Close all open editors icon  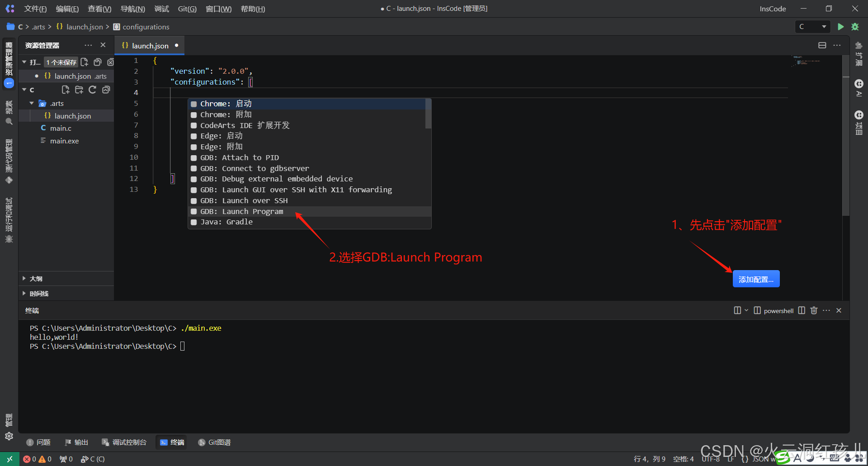click(x=110, y=62)
